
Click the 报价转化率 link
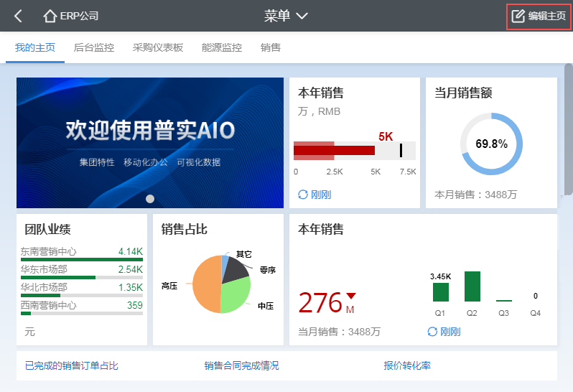(x=407, y=365)
